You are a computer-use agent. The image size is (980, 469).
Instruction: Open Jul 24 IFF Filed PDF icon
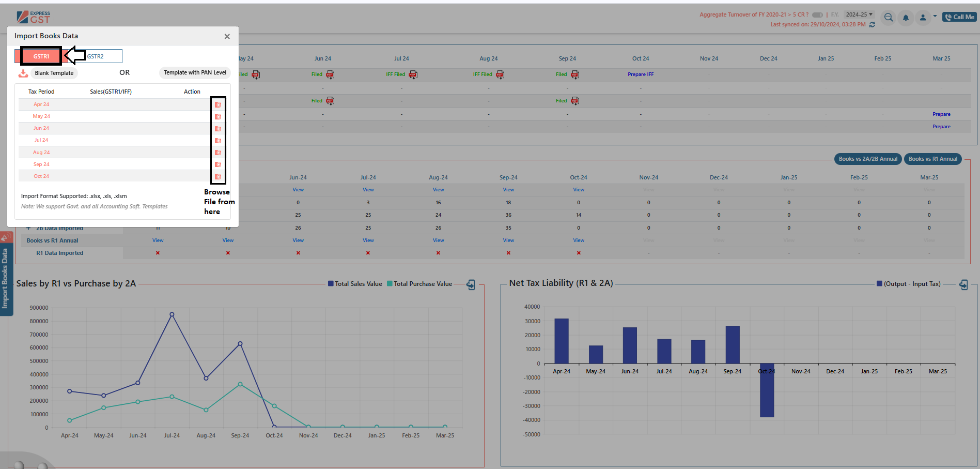pyautogui.click(x=413, y=74)
